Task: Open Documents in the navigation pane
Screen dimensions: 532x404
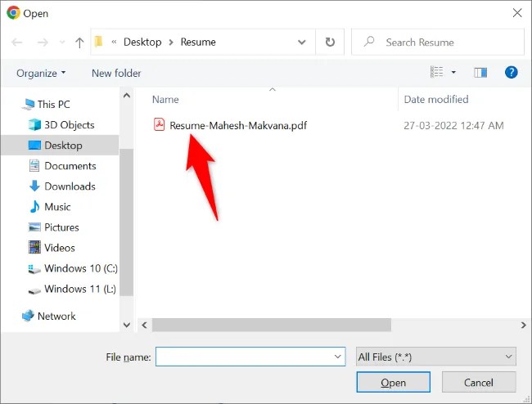Action: [62, 166]
